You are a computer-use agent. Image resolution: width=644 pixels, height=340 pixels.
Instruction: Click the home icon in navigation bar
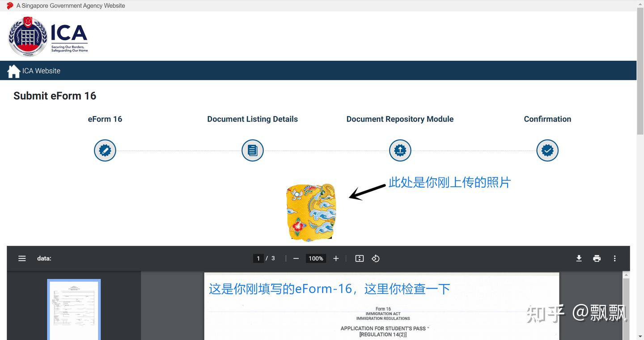[14, 71]
